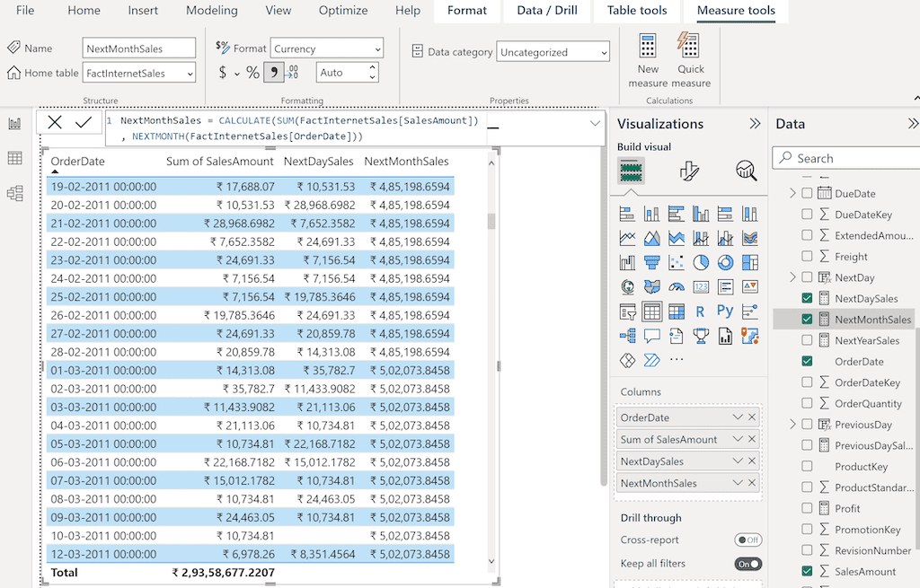
Task: Click the Quick measure icon
Action: click(690, 58)
